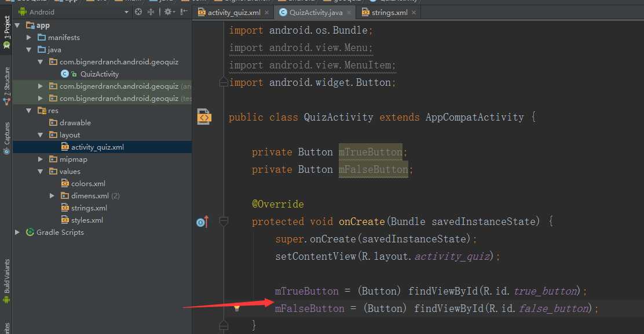
Task: Collapse the first com.bignerdranch.android.geoquiz package
Action: [x=41, y=62]
